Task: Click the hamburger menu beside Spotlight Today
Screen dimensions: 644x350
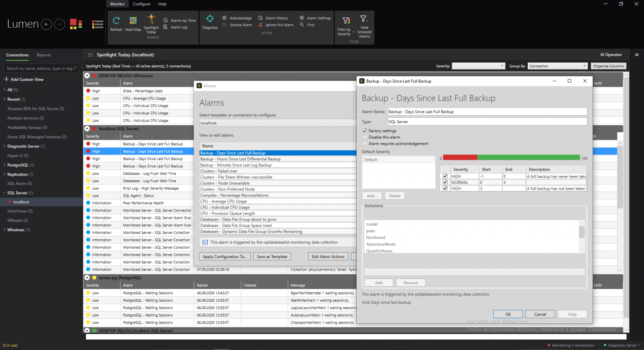Action: pyautogui.click(x=90, y=55)
